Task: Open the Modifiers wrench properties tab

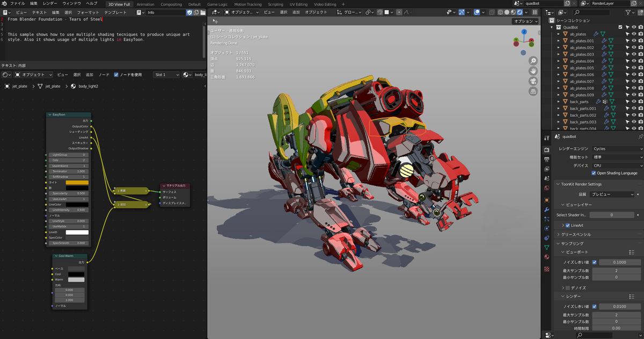Action: [546, 209]
